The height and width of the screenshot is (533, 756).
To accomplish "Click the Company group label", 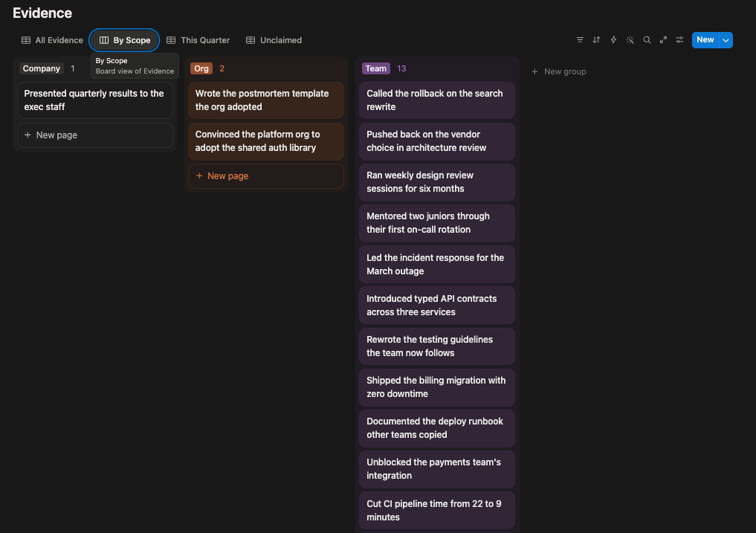I will coord(42,68).
